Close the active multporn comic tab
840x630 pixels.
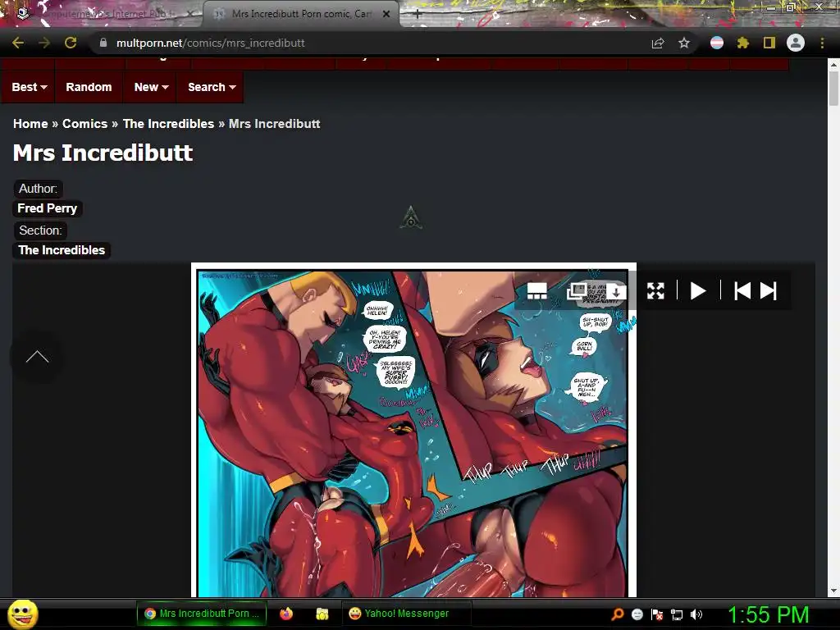[x=386, y=14]
